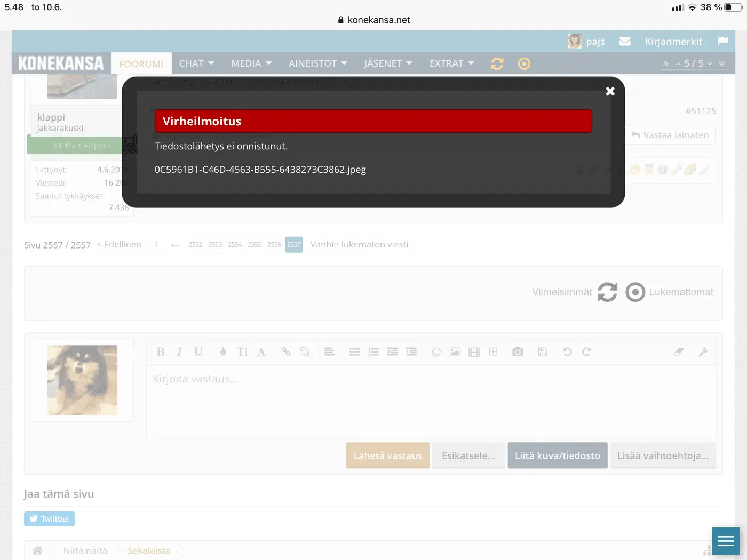The height and width of the screenshot is (560, 747).
Task: Click the camera icon in editor toolbar
Action: coord(518,352)
